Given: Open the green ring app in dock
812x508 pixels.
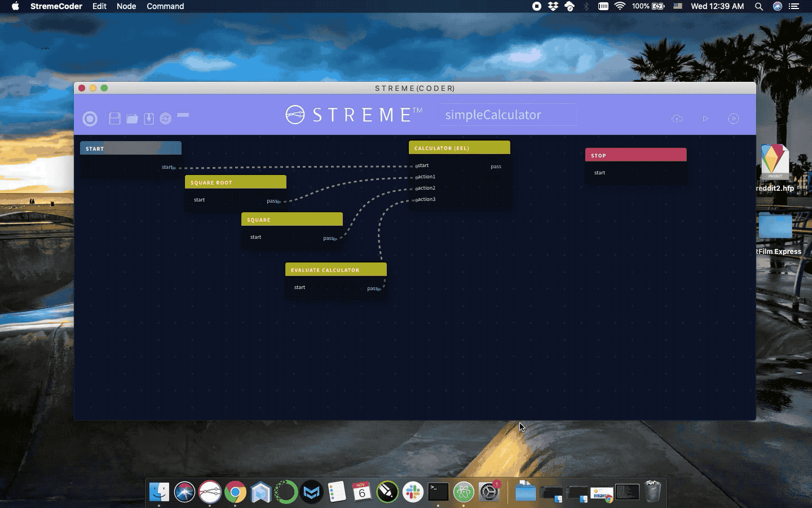Looking at the screenshot, I should tap(286, 492).
